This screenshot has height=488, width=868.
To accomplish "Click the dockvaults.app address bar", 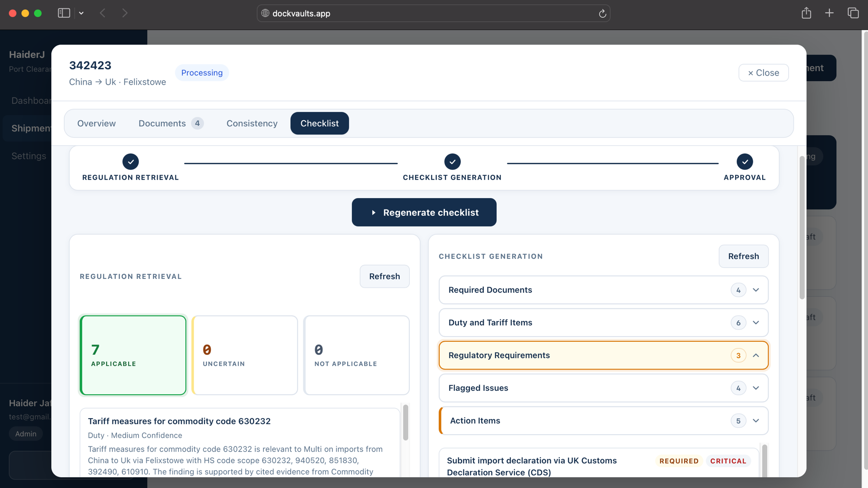I will click(x=433, y=13).
